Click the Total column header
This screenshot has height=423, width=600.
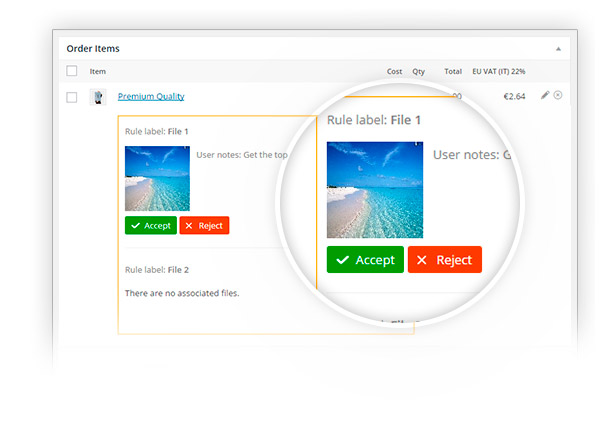453,72
